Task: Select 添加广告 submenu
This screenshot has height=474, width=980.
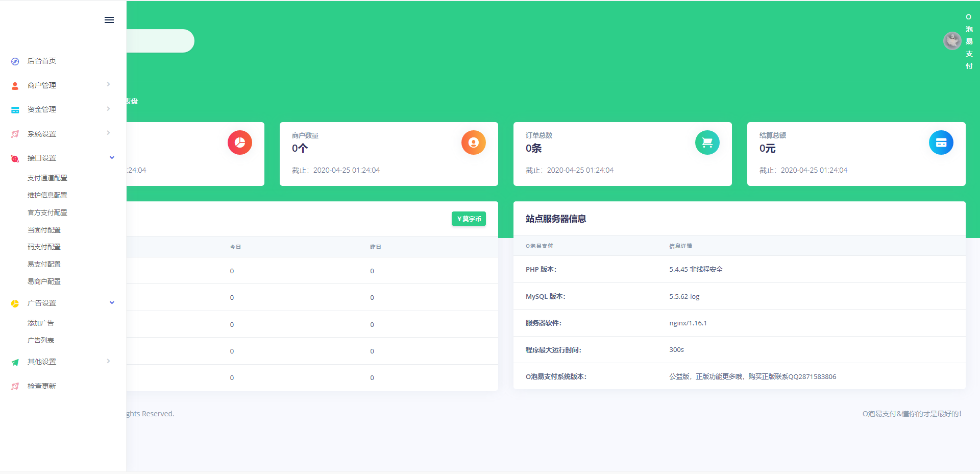Action: click(x=41, y=323)
